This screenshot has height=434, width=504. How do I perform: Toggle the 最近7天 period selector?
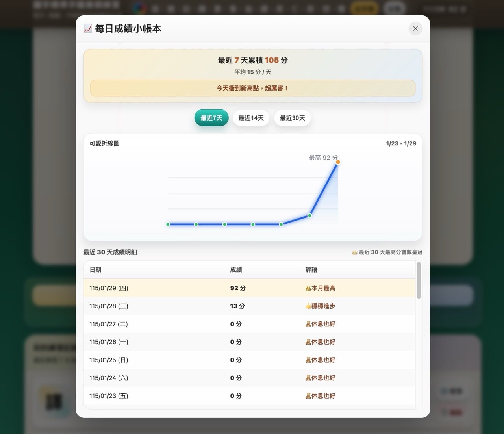[211, 117]
